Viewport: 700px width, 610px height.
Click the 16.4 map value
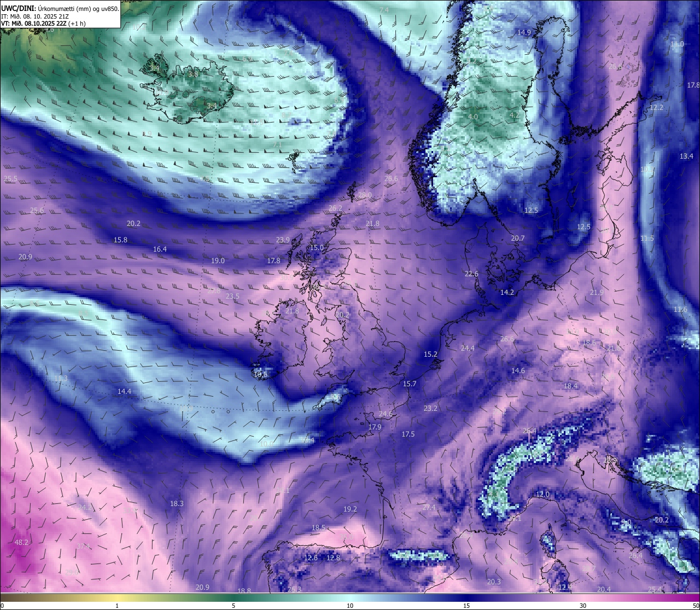coord(160,249)
